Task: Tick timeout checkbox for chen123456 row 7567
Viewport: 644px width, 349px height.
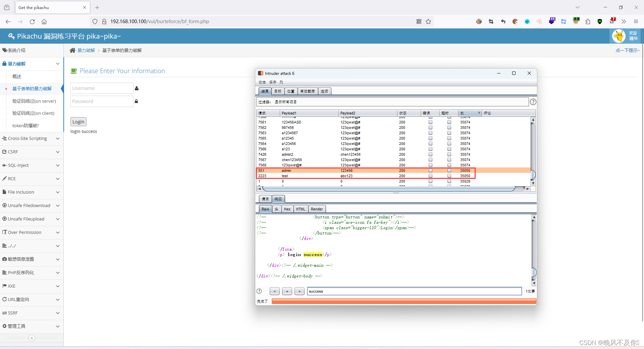Action: 449,160
